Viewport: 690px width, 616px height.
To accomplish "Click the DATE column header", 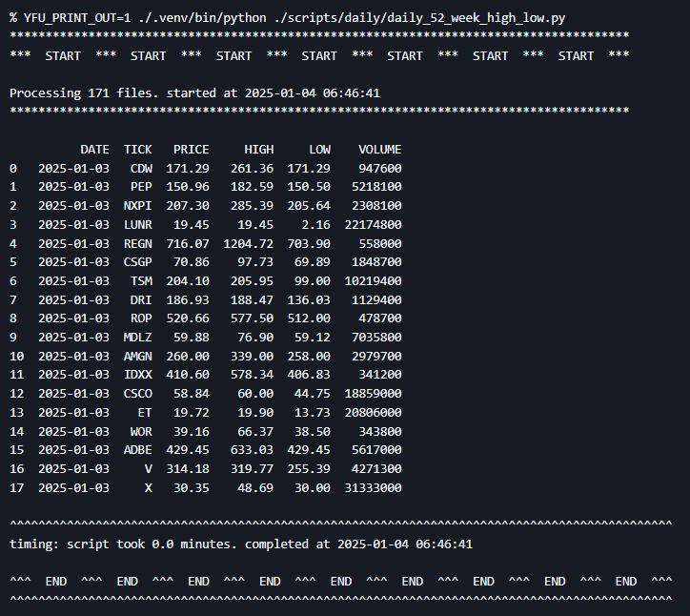I will point(94,150).
